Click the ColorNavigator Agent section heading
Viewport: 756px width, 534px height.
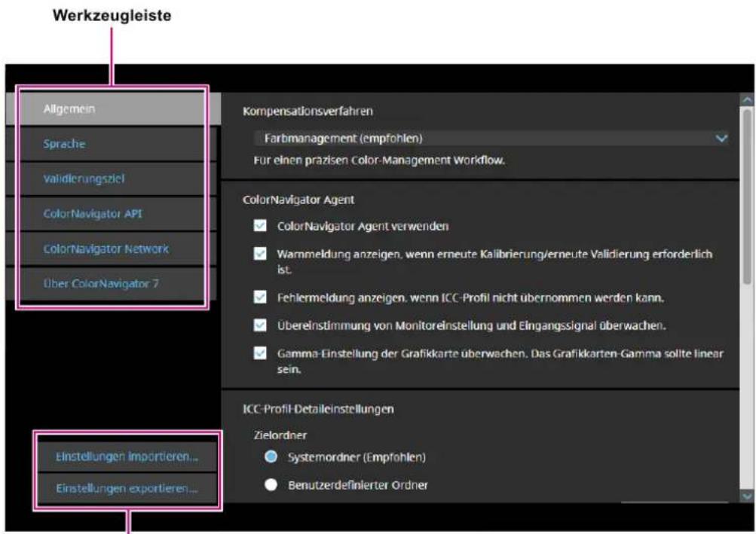point(298,200)
